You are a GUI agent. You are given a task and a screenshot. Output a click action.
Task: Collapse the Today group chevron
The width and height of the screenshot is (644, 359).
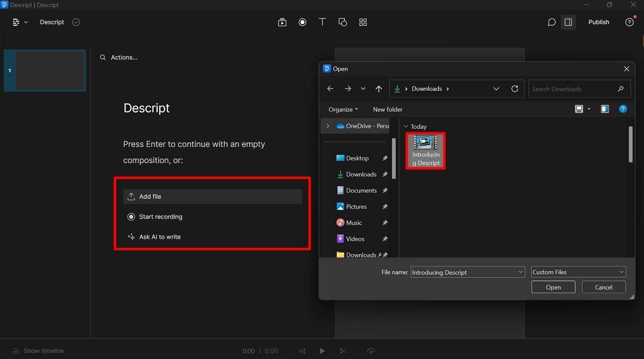pos(406,126)
